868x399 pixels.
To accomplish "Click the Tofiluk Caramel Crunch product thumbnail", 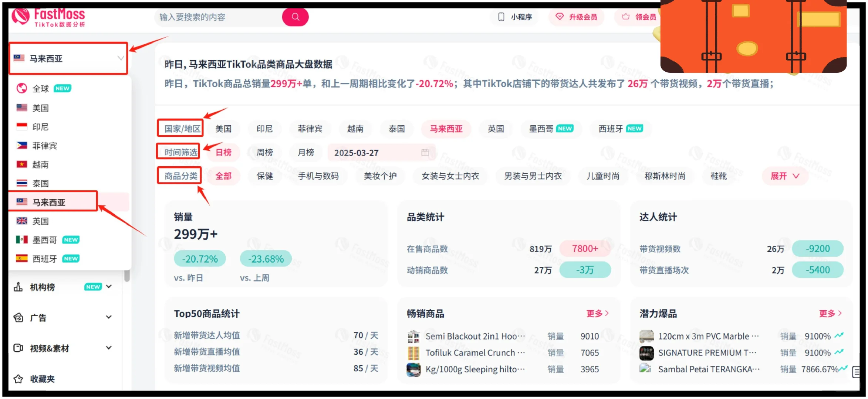I will point(413,353).
